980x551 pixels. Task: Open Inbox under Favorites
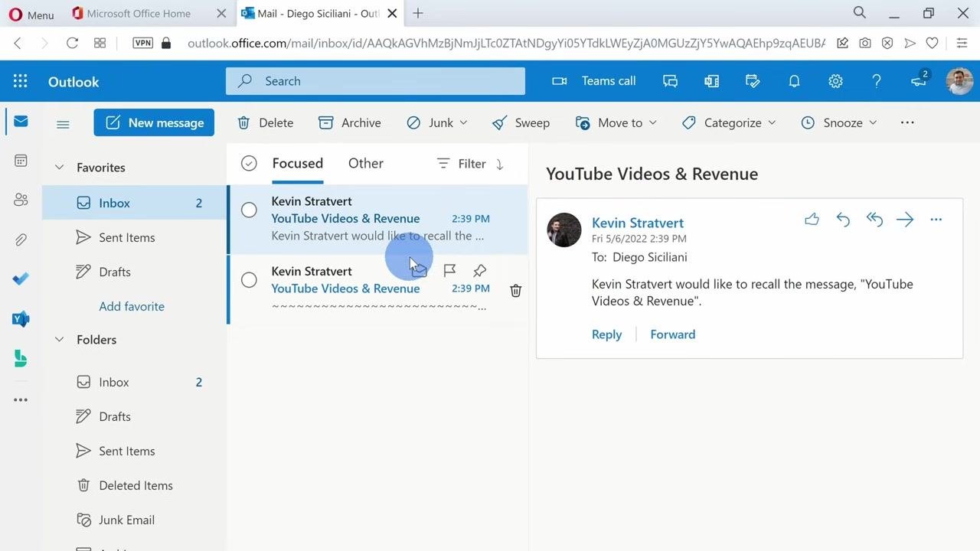point(134,203)
